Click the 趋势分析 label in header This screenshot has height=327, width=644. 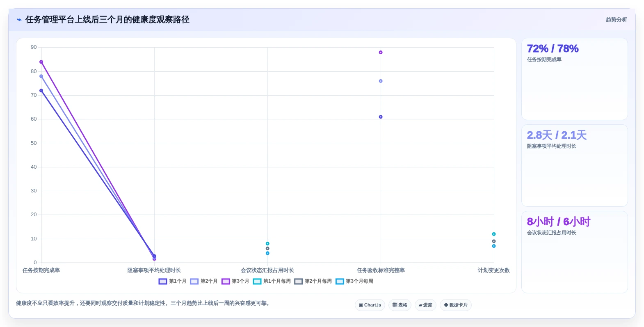(x=616, y=20)
